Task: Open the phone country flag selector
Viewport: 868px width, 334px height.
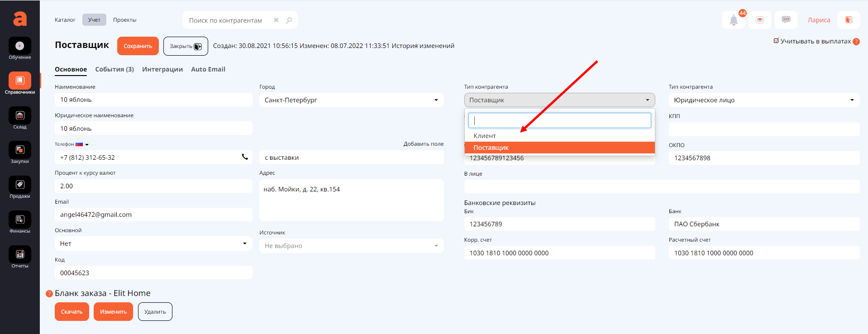Action: pos(82,144)
